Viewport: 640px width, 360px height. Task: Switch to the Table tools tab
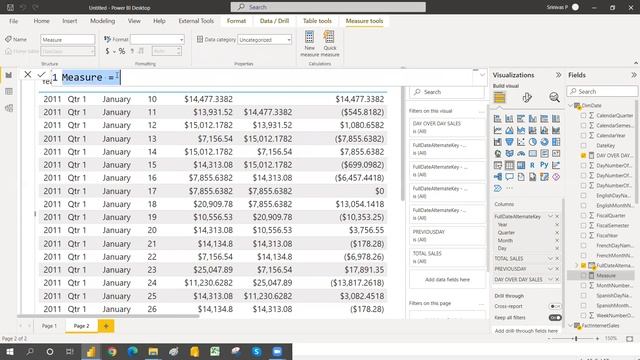click(317, 21)
